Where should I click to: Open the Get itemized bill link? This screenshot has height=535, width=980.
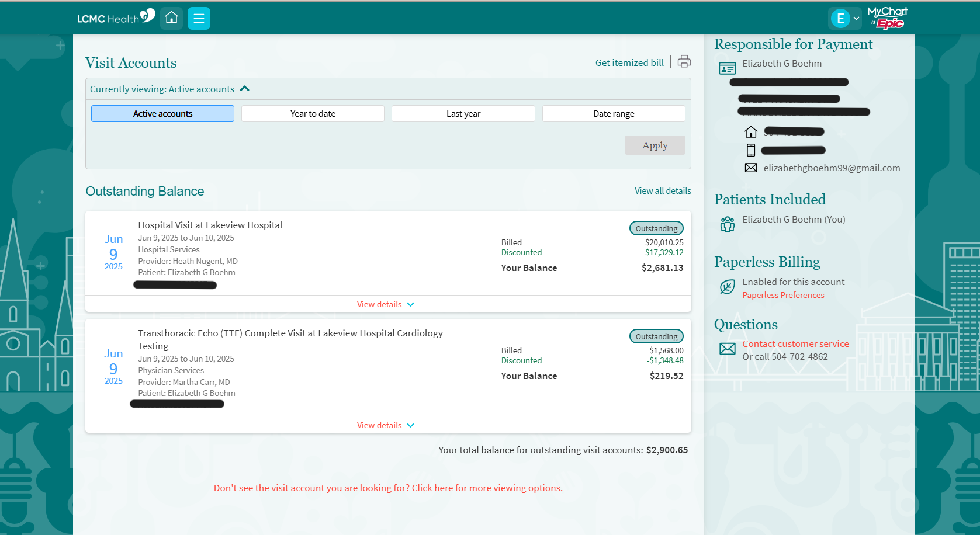pyautogui.click(x=629, y=62)
